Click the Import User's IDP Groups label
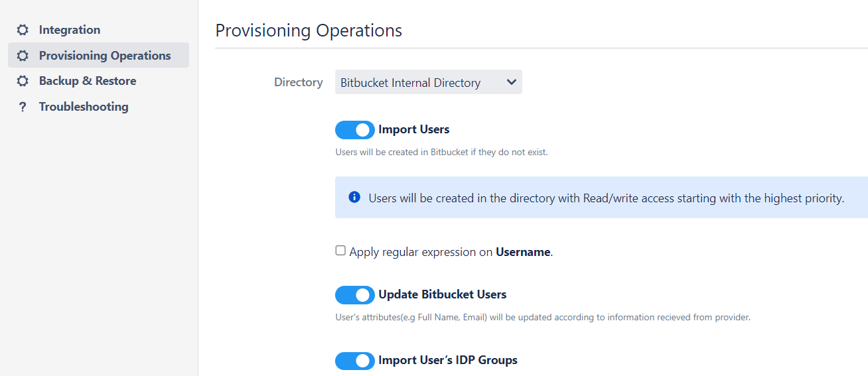This screenshot has height=376, width=868. 448,360
